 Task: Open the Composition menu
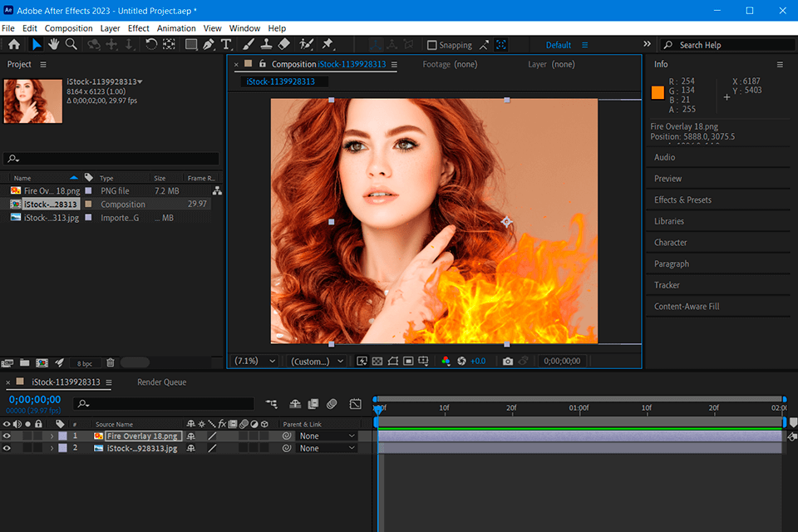click(68, 27)
